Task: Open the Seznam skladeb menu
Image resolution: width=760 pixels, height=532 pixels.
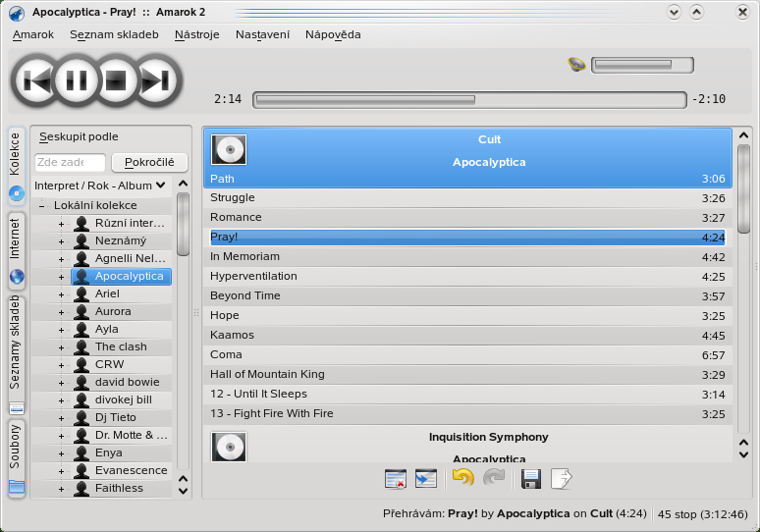Action: pyautogui.click(x=114, y=35)
